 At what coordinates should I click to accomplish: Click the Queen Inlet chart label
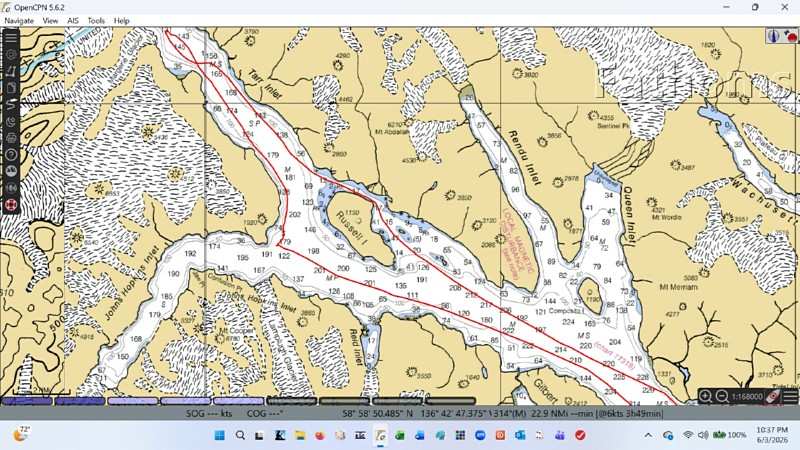630,216
